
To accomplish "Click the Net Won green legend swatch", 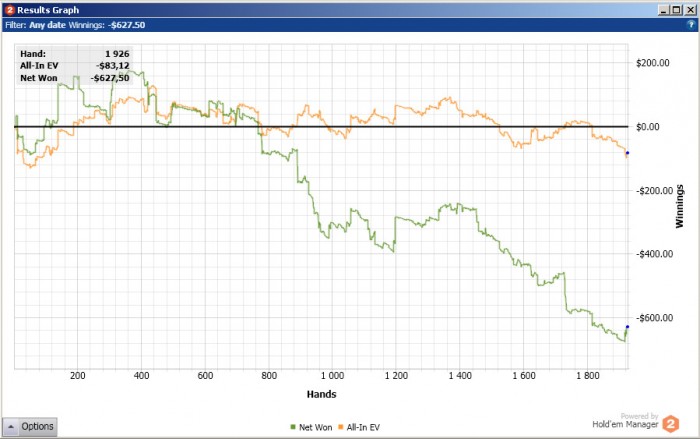I will pos(293,427).
